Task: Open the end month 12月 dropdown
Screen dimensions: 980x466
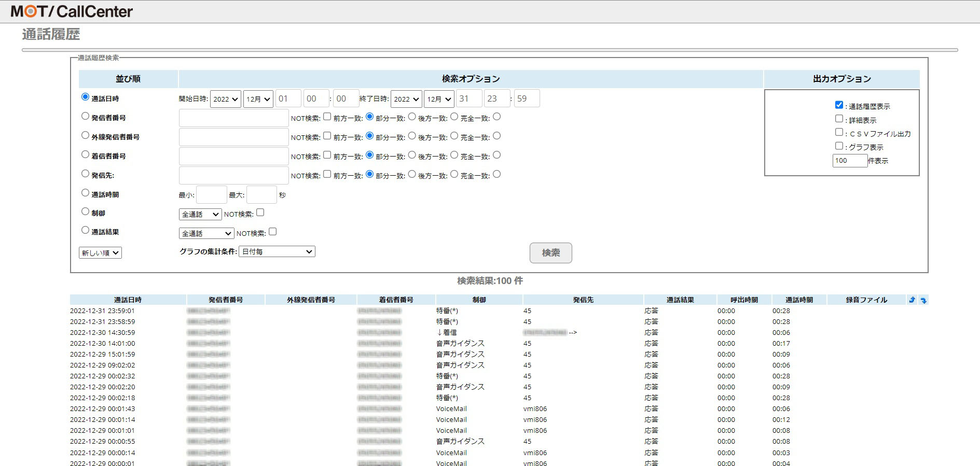Action: (x=439, y=99)
